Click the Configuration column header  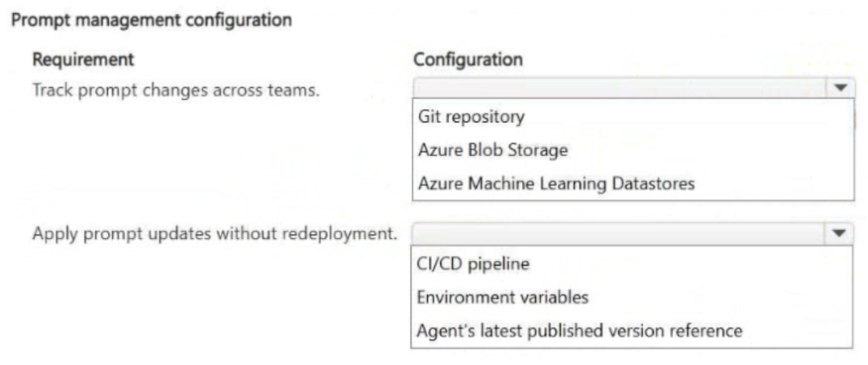click(x=468, y=59)
